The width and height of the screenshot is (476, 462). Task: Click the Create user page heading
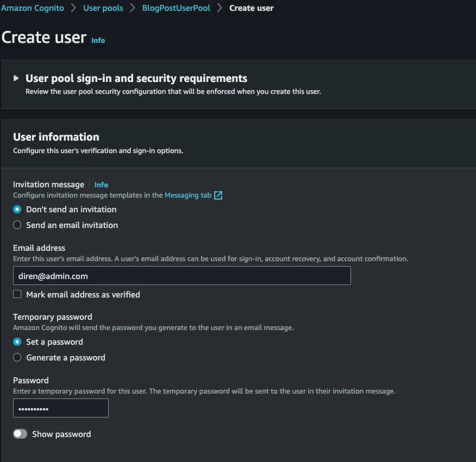pyautogui.click(x=44, y=37)
